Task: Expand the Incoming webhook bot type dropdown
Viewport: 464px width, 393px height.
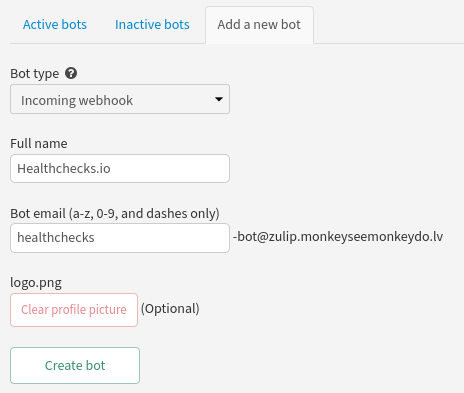Action: pos(120,99)
